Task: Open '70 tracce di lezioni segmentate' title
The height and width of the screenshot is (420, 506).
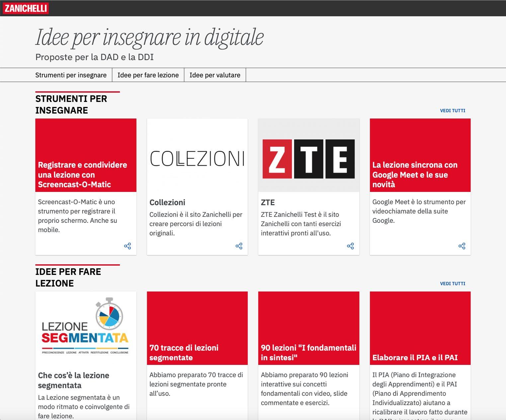Action: [x=184, y=353]
